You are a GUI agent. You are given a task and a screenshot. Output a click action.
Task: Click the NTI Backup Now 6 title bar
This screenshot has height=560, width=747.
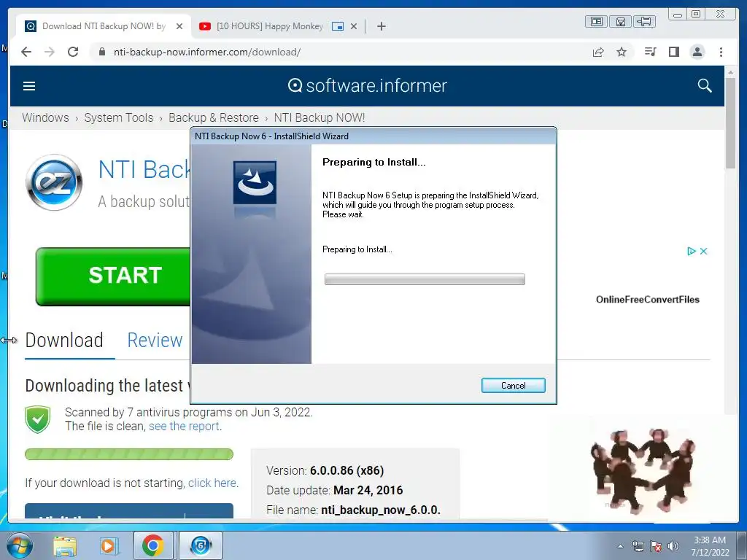pyautogui.click(x=373, y=136)
